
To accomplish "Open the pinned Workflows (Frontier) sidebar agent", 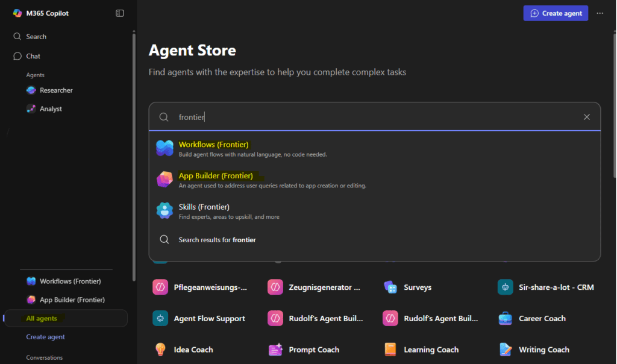I will pyautogui.click(x=70, y=281).
